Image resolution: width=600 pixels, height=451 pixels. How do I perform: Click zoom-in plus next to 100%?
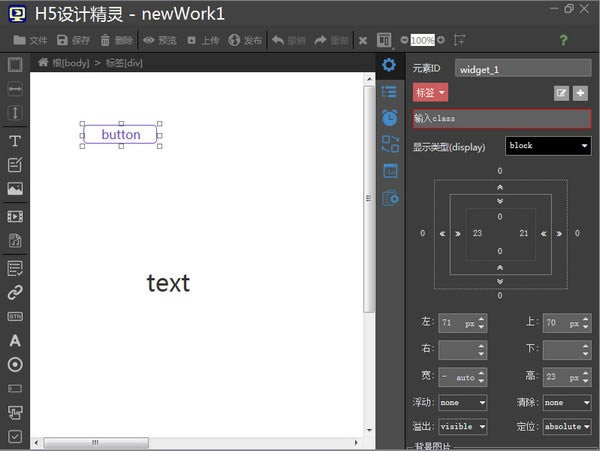441,40
